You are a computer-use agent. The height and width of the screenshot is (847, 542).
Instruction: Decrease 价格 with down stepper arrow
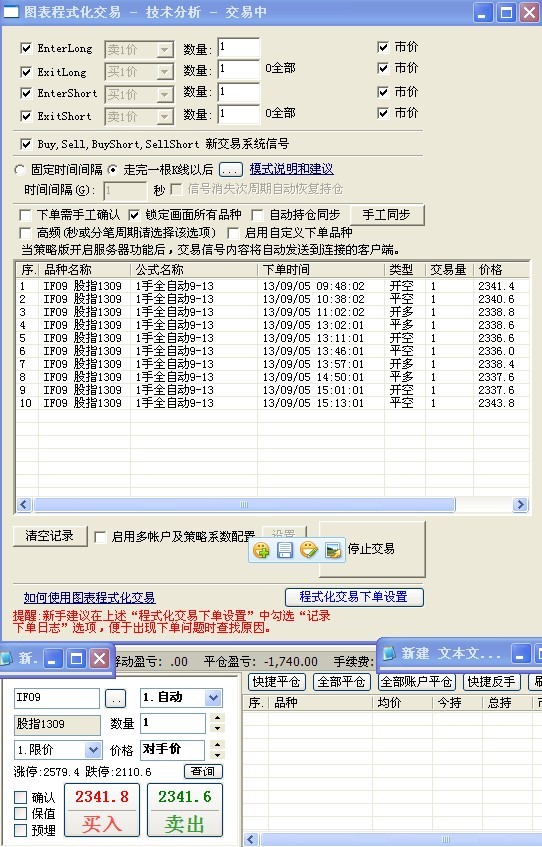217,755
